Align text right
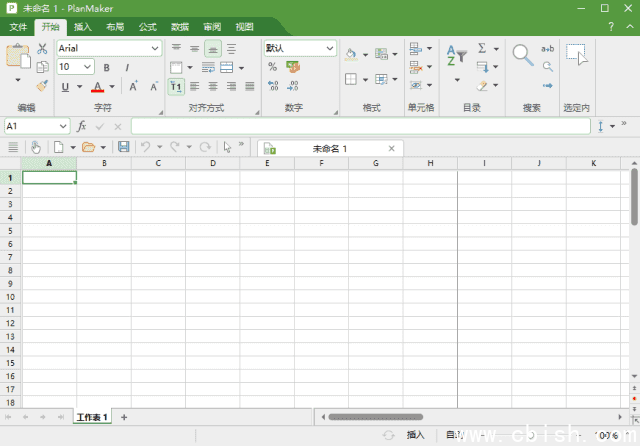 [x=231, y=86]
